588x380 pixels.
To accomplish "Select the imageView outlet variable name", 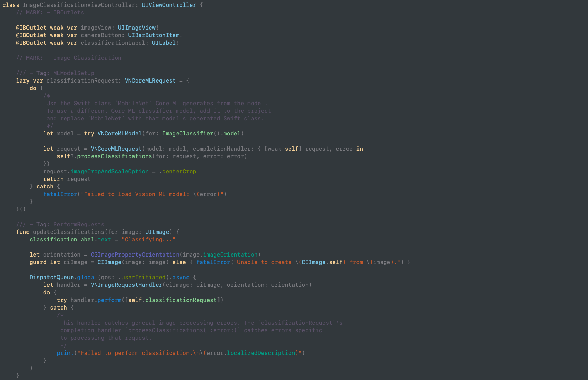I will point(96,28).
